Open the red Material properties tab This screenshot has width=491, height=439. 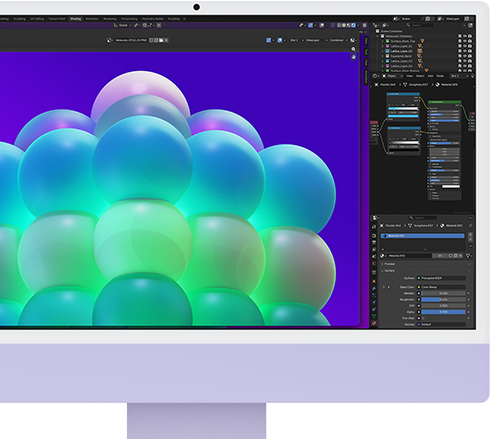(374, 323)
